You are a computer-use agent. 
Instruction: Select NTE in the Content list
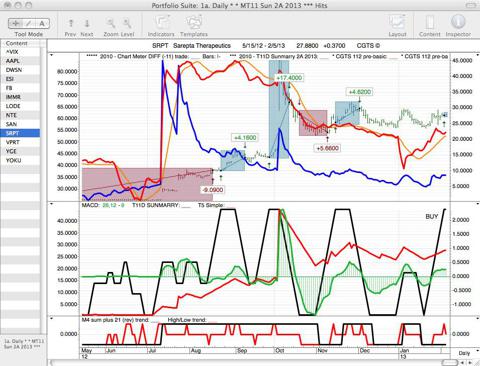[x=20, y=115]
